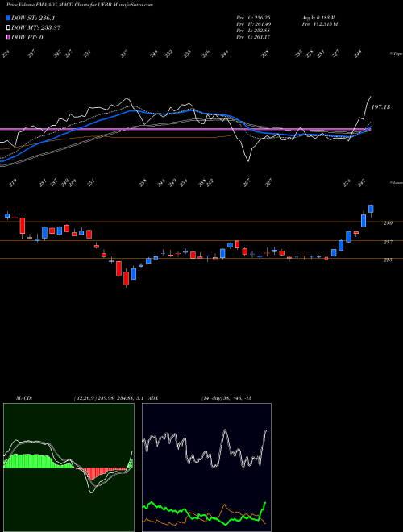Image resolution: width=403 pixels, height=532 pixels.
Task: Click the 'Pre H: 261.49' high value
Action: pos(253,24)
